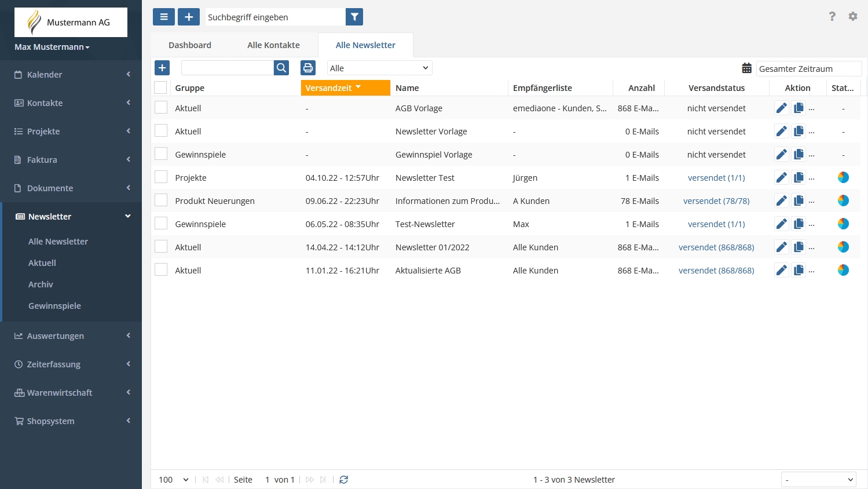Sort by the Empfängerliste column header

click(560, 87)
